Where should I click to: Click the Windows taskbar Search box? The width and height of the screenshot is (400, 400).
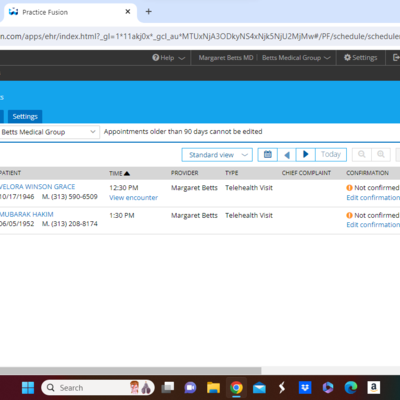[x=98, y=388]
